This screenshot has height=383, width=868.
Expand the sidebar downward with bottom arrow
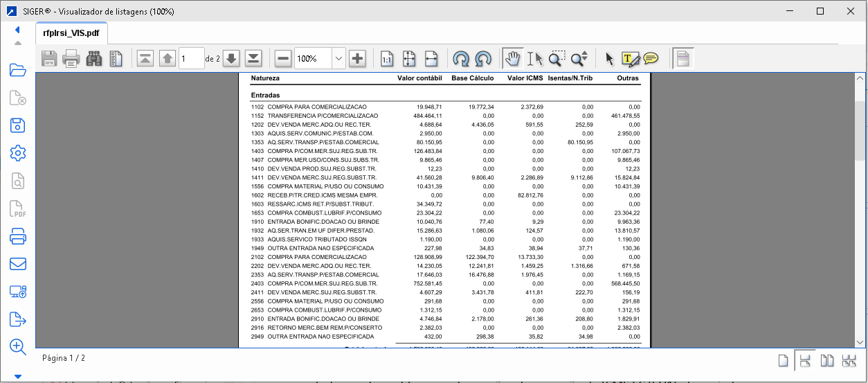point(18,376)
